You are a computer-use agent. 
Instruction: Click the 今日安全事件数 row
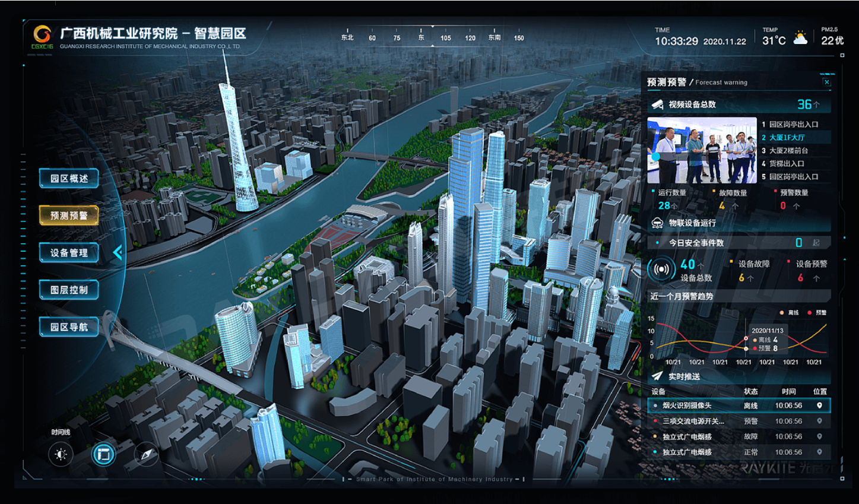pyautogui.click(x=739, y=242)
